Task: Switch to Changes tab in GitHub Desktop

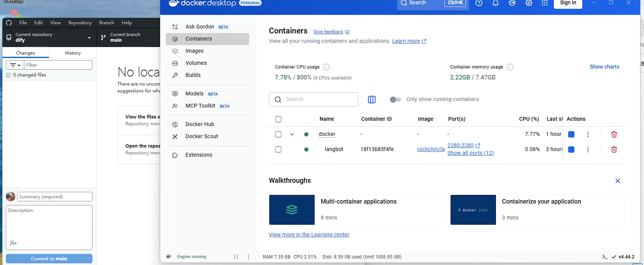Action: [26, 53]
